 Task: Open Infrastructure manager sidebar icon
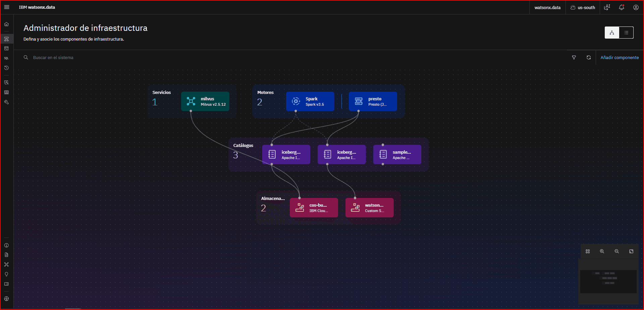coord(6,39)
